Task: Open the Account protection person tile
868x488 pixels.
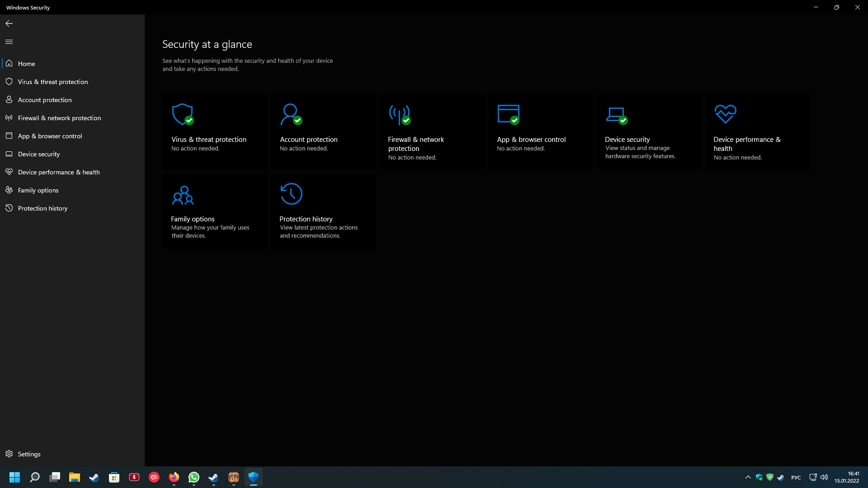Action: tap(324, 132)
